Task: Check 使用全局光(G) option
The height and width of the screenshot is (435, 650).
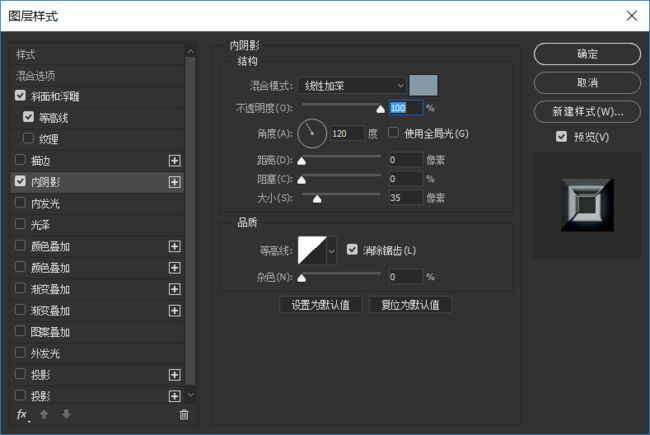Action: click(393, 133)
